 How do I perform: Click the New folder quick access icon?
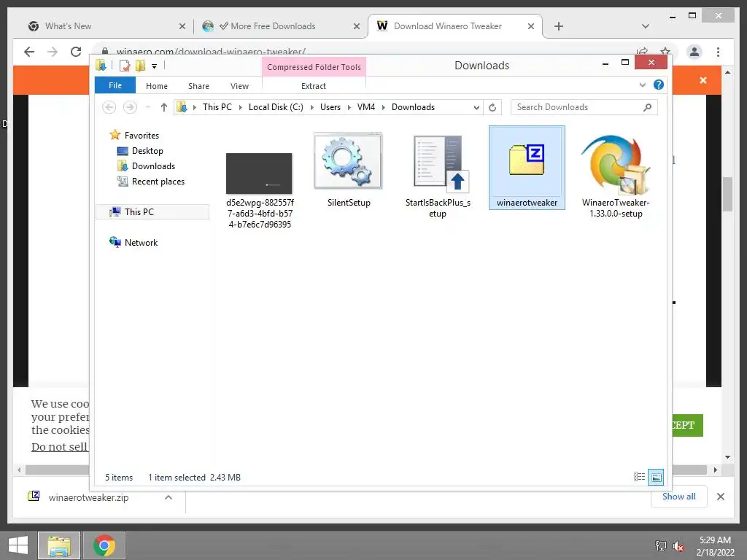coord(140,65)
